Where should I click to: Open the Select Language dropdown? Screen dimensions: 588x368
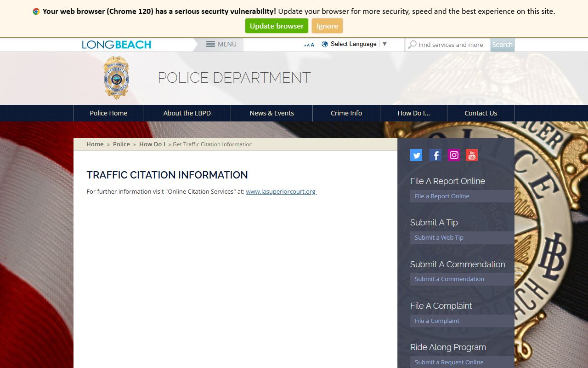(x=359, y=44)
